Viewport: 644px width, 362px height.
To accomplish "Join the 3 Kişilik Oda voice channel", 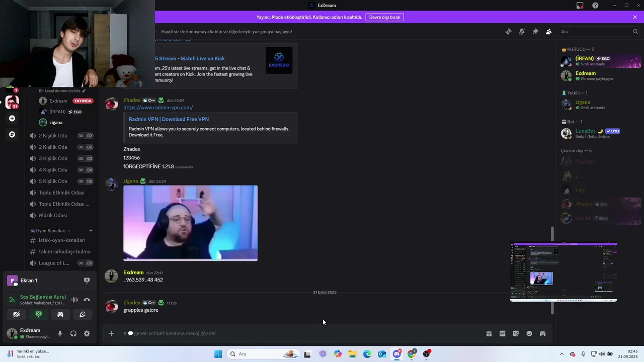I will (x=61, y=158).
